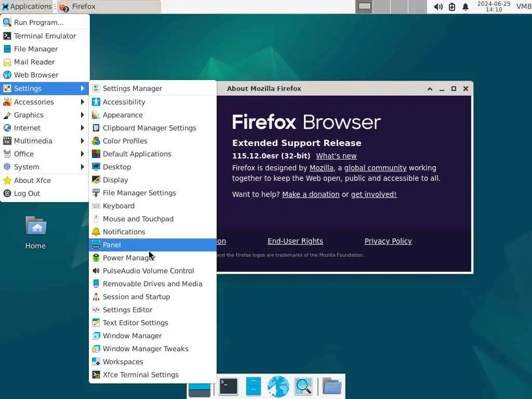The width and height of the screenshot is (532, 399).
Task: Follow the Mozilla link
Action: (x=321, y=168)
